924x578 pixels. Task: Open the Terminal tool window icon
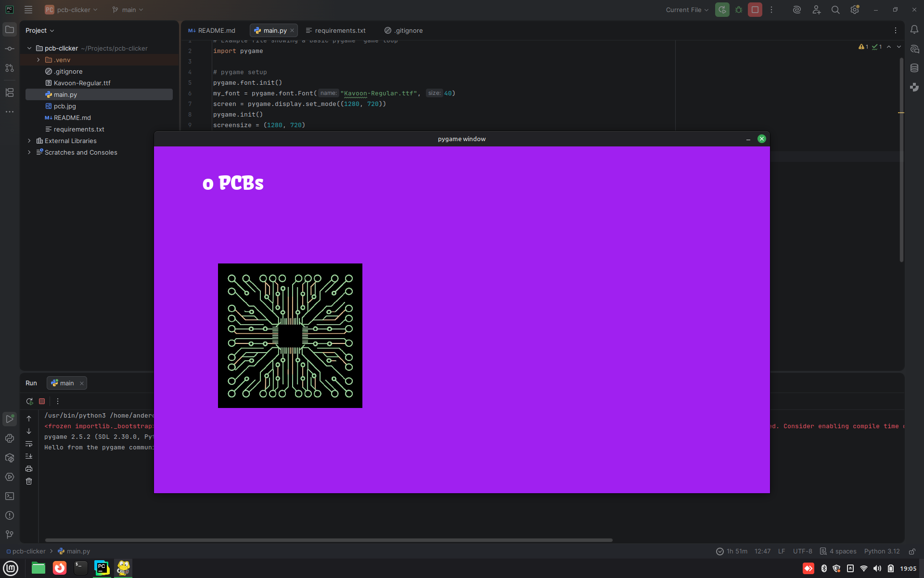(10, 496)
